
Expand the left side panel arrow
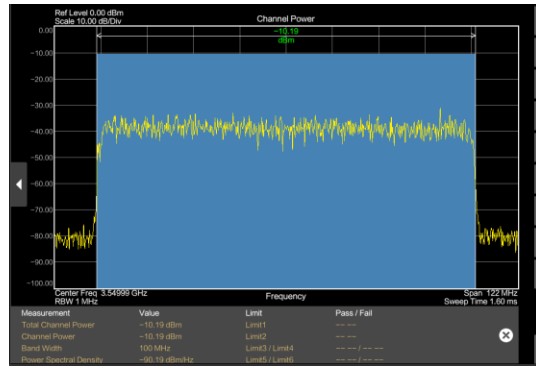click(x=19, y=184)
